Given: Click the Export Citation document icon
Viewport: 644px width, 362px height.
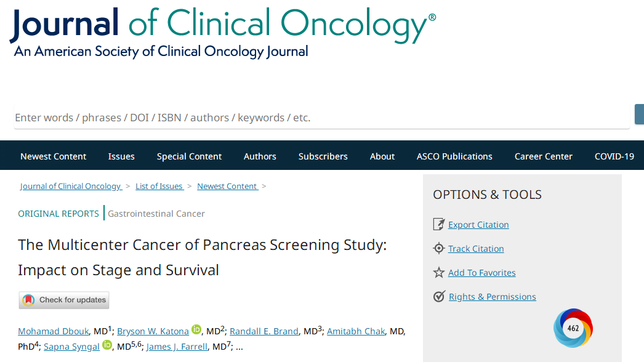Looking at the screenshot, I should coord(438,225).
